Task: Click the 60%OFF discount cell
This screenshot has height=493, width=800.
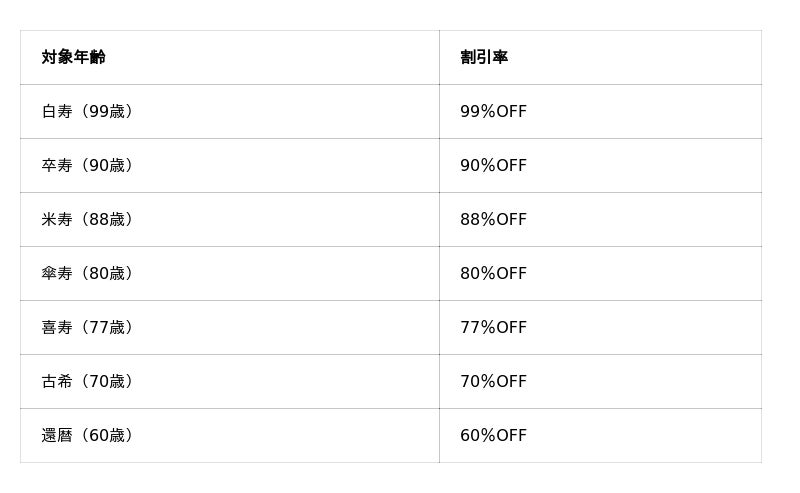Action: [493, 435]
